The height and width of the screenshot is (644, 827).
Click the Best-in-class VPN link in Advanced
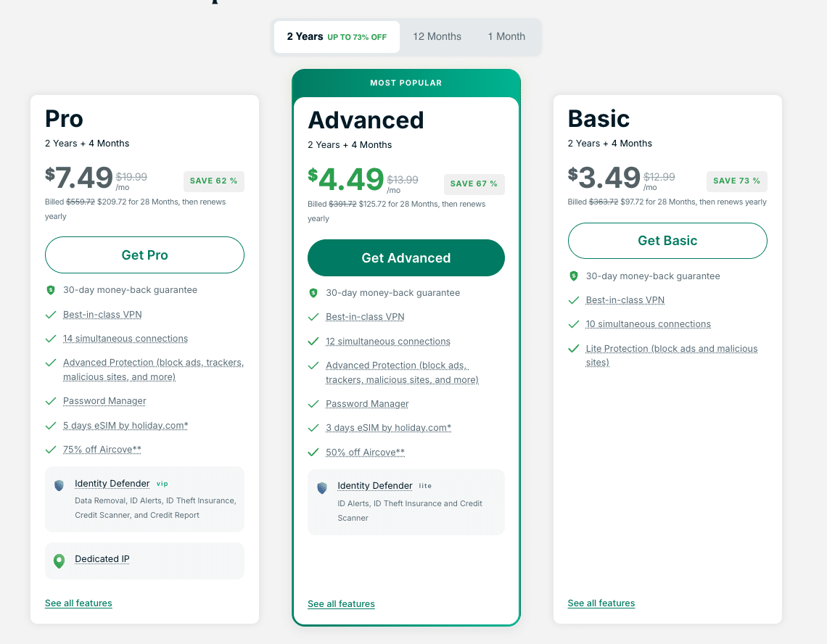(x=365, y=316)
